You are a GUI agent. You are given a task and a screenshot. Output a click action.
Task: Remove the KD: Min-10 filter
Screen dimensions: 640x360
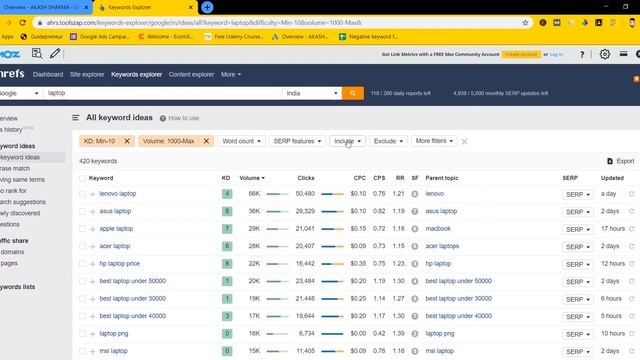(127, 141)
